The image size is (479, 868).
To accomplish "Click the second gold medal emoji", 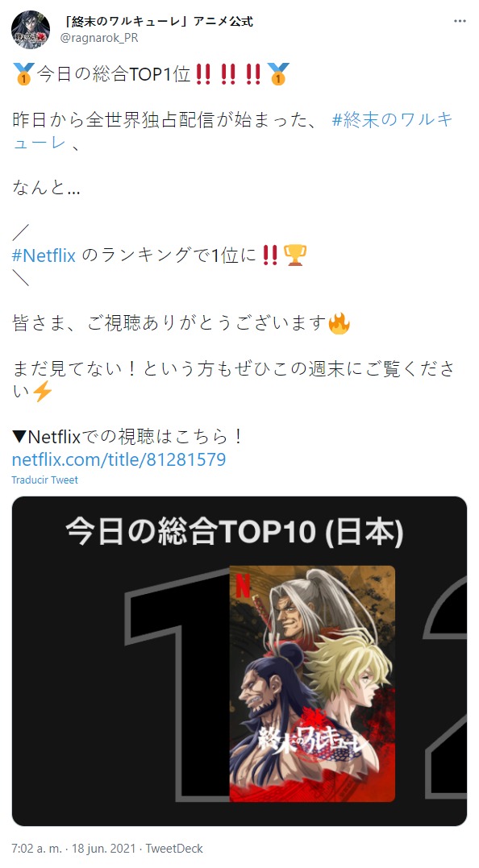I will [277, 73].
